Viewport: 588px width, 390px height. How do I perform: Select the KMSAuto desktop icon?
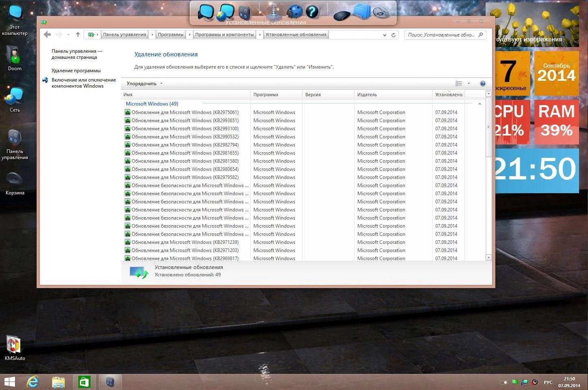pyautogui.click(x=15, y=348)
